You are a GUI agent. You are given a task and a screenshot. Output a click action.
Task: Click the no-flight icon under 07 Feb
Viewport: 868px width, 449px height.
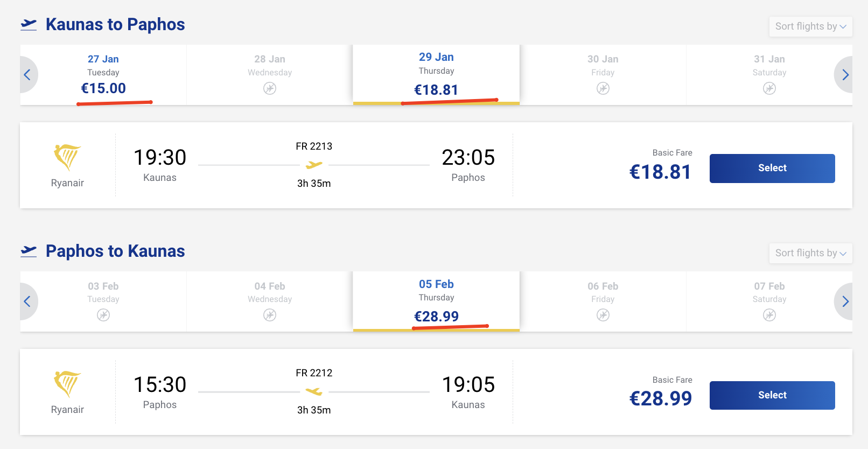point(769,315)
